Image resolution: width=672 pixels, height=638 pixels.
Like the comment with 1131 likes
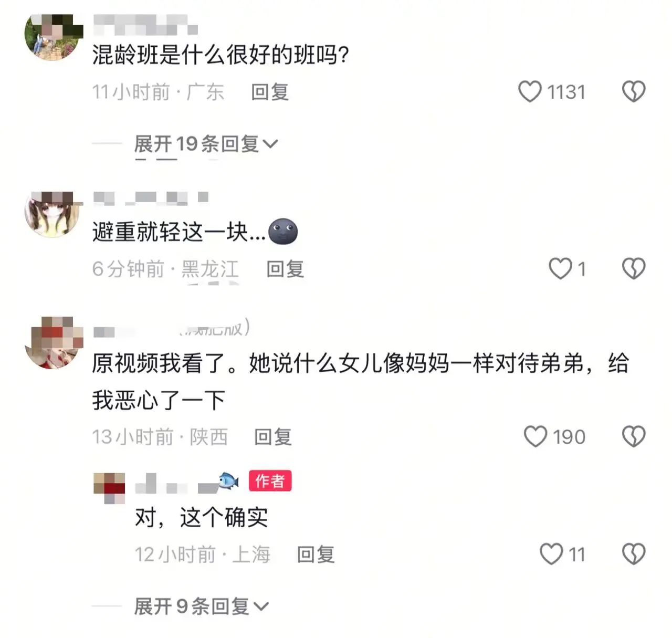[x=530, y=92]
